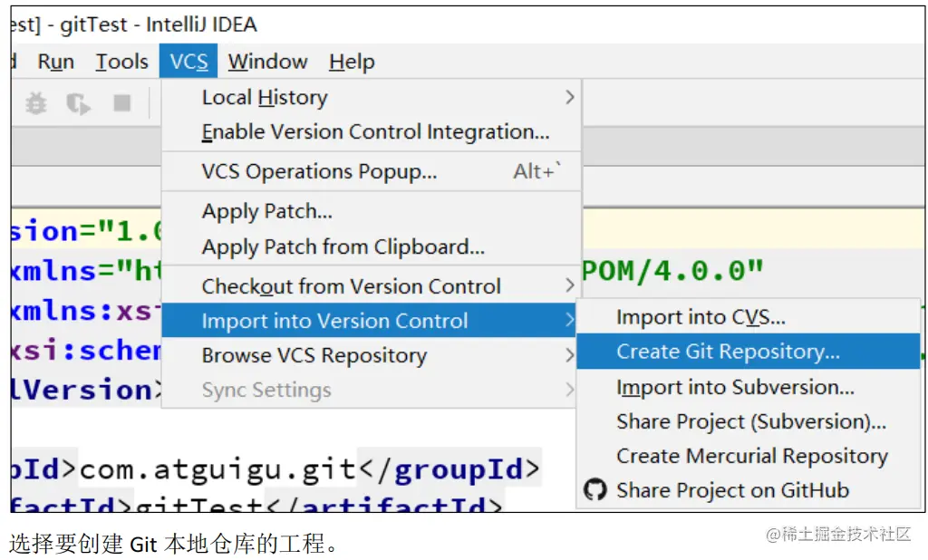Choose Enable Version Control Integration
Screen dimensions: 928x560
tap(371, 131)
